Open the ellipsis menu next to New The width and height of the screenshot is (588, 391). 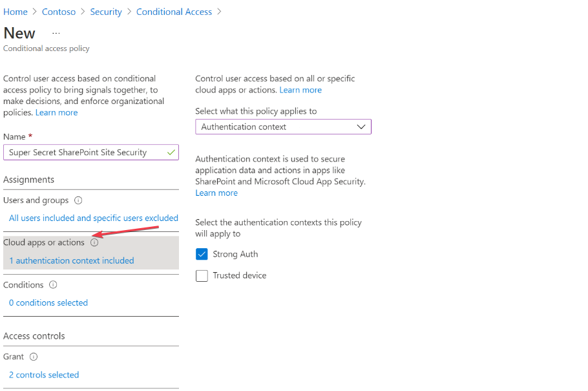point(56,33)
